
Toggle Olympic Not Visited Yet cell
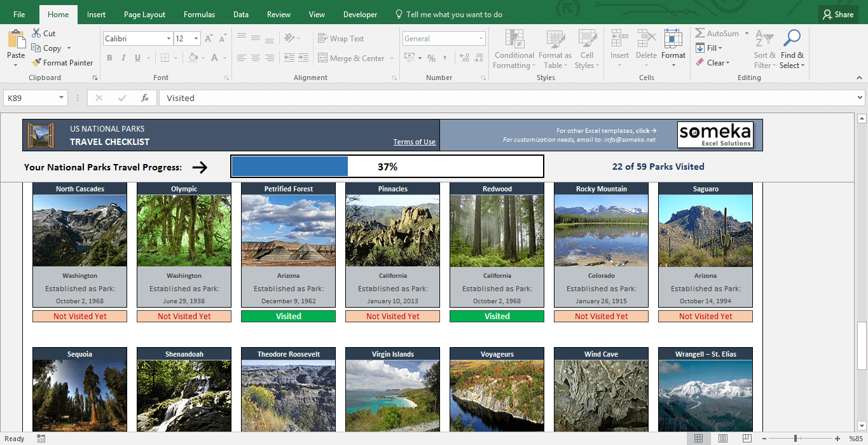click(184, 316)
